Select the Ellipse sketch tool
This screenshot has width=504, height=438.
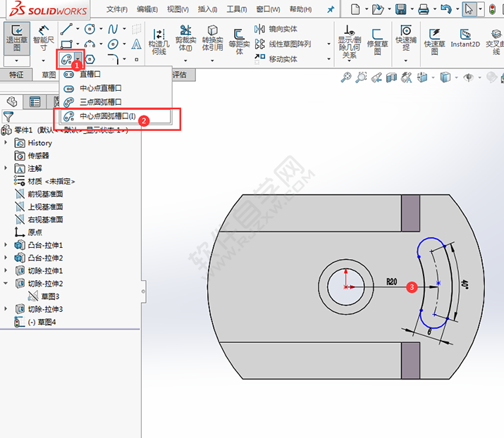click(113, 44)
